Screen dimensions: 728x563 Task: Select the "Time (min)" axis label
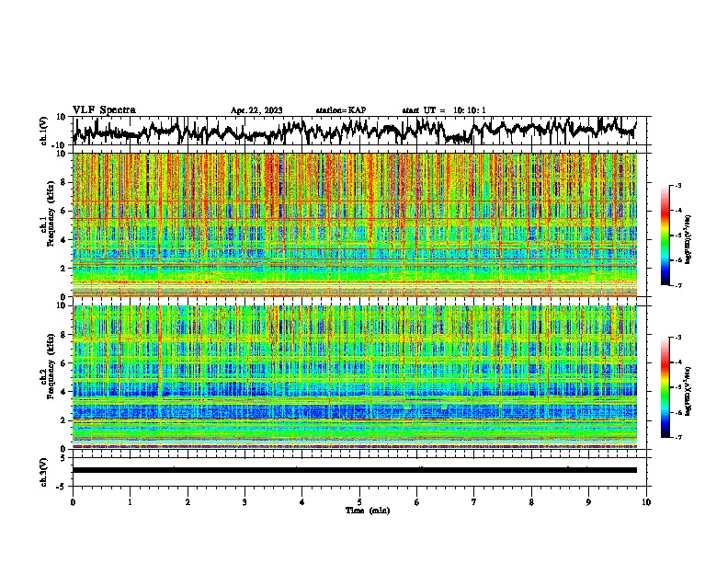[368, 511]
